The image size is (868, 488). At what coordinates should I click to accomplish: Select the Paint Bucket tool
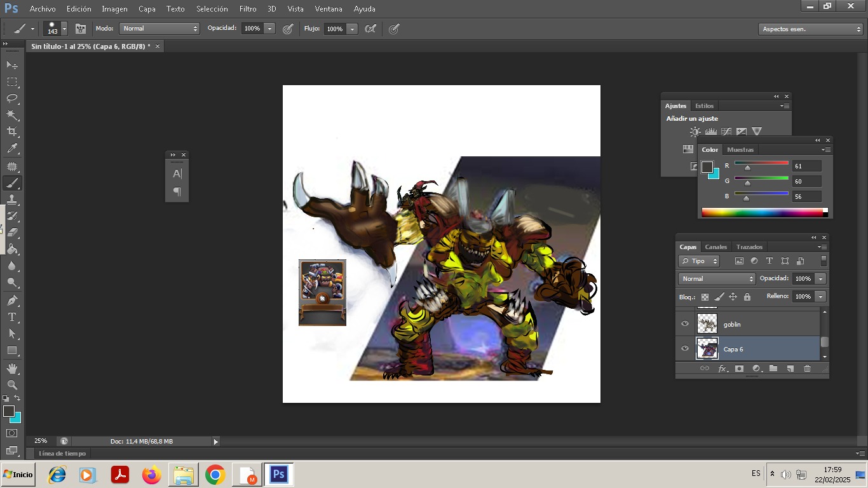(x=12, y=249)
